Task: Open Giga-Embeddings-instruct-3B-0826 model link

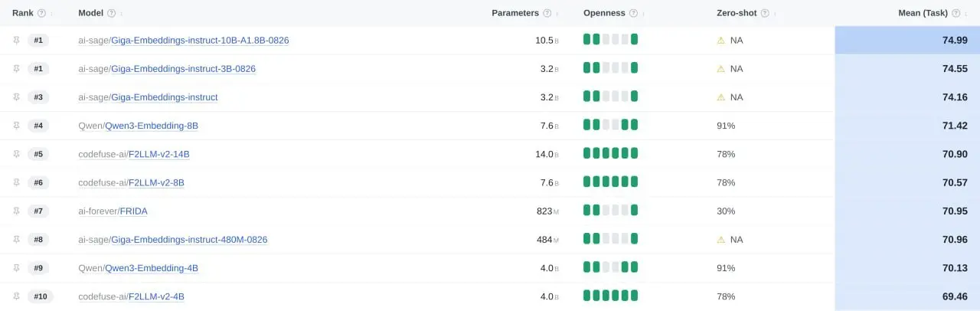Action: pyautogui.click(x=184, y=68)
